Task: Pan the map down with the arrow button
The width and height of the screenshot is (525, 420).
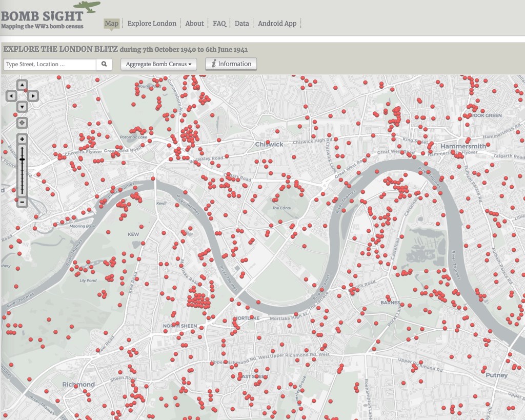Action: (x=22, y=107)
